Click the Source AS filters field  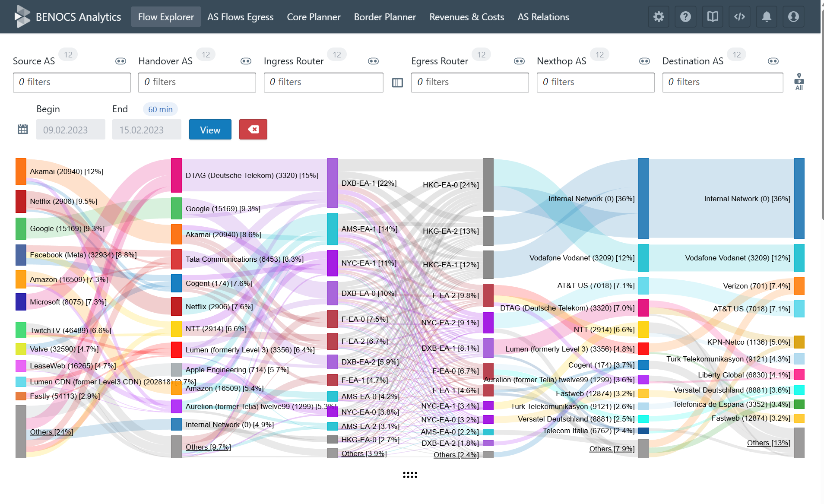(72, 82)
